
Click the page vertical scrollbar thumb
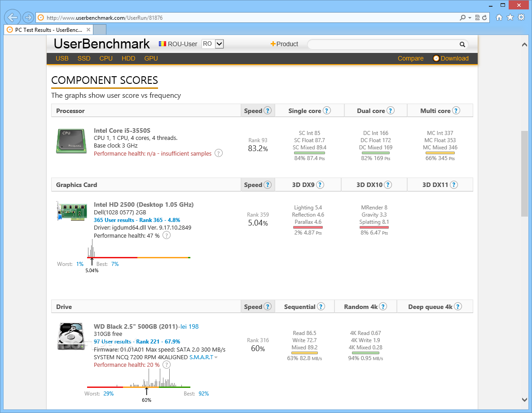point(524,174)
